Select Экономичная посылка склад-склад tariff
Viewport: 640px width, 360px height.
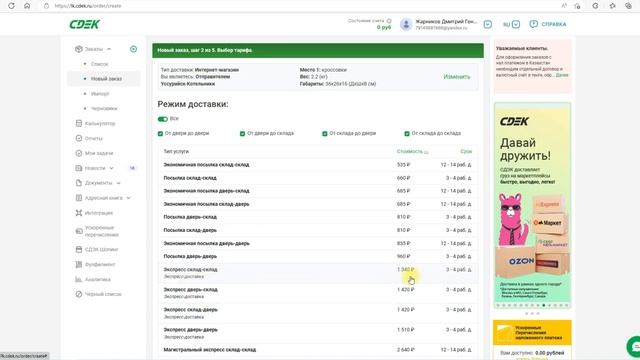(x=317, y=165)
